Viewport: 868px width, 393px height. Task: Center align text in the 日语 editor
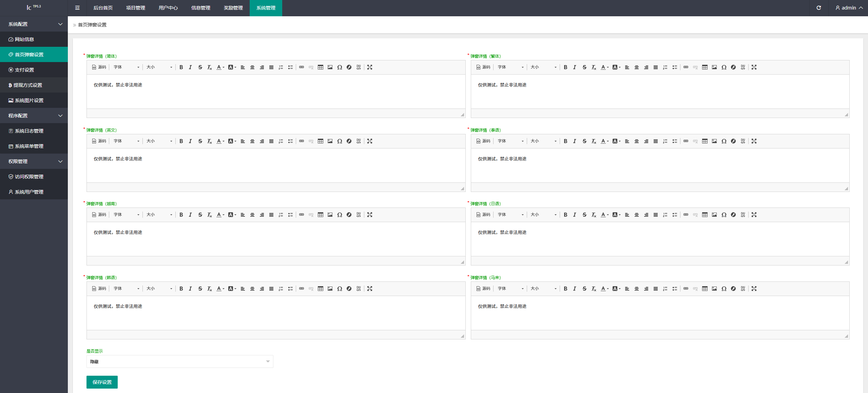(637, 215)
